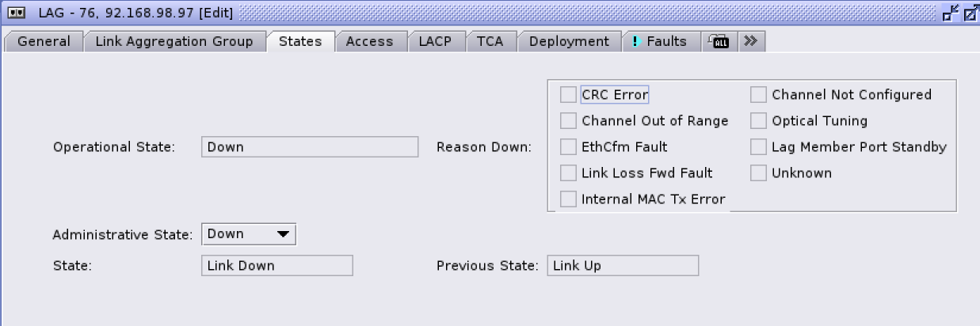The image size is (980, 326).
Task: Enable the Lag Member Port Standby checkbox
Action: (758, 147)
